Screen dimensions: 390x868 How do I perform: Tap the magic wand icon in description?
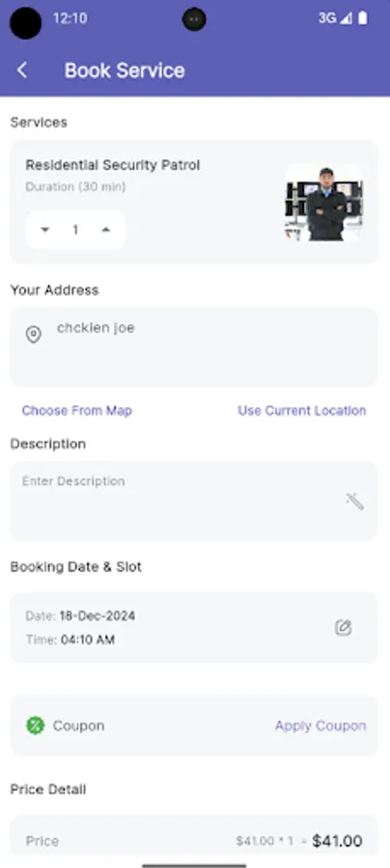tap(355, 501)
